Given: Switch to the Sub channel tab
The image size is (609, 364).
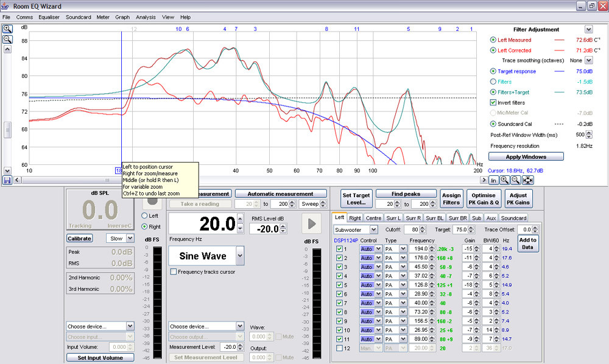Looking at the screenshot, I should click(x=477, y=218).
